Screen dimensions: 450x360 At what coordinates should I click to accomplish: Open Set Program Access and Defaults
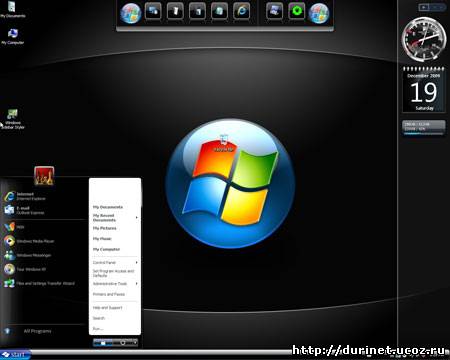(x=113, y=273)
